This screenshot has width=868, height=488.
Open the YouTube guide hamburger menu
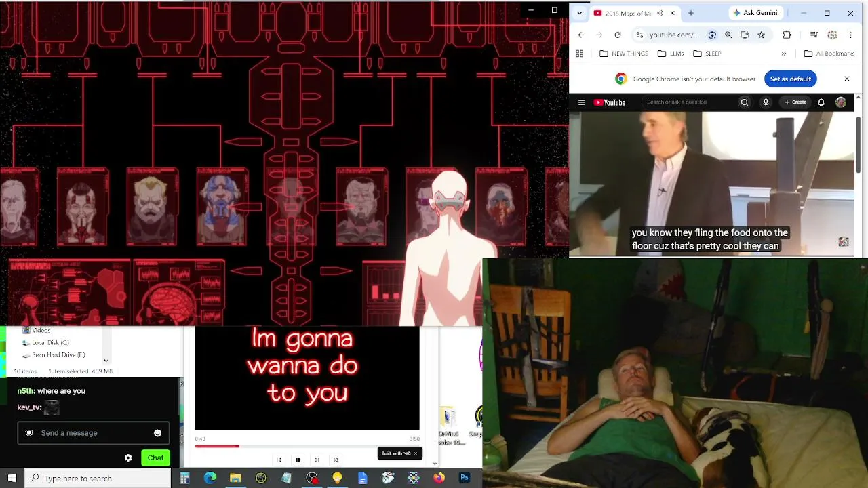(x=581, y=102)
